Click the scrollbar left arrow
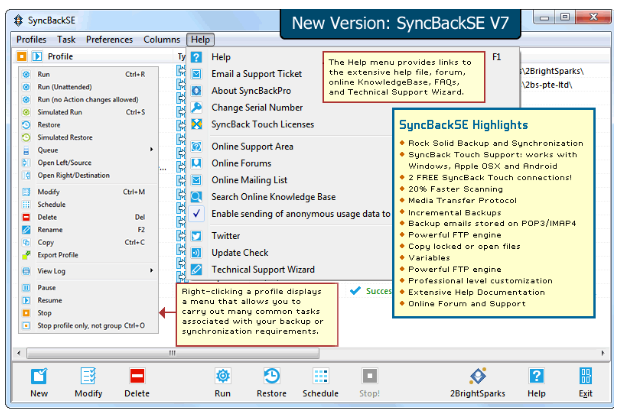The image size is (619, 413). tap(19, 353)
